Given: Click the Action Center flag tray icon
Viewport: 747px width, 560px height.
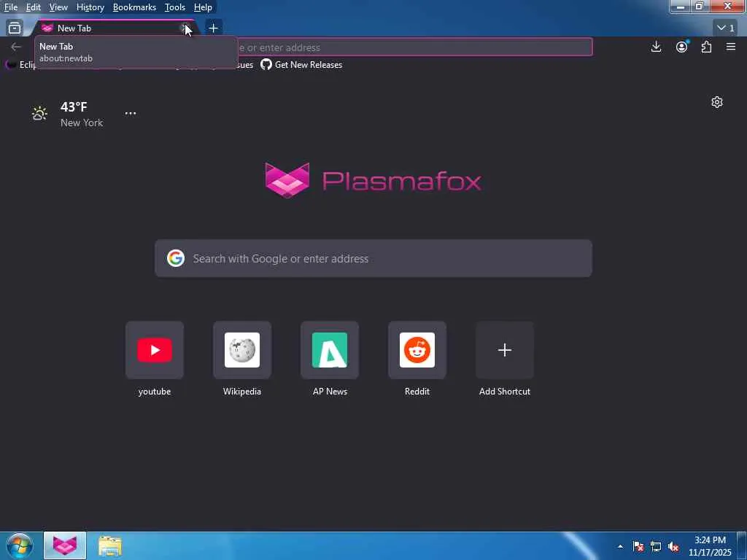Looking at the screenshot, I should [638, 546].
